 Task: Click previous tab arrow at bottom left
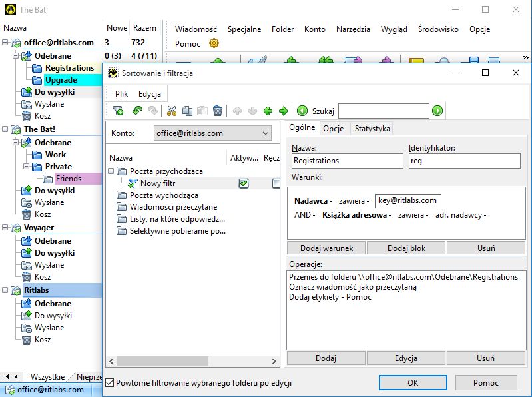16,376
